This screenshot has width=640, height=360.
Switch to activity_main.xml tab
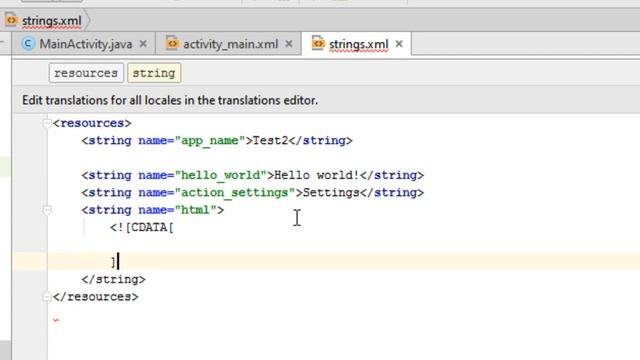click(230, 44)
